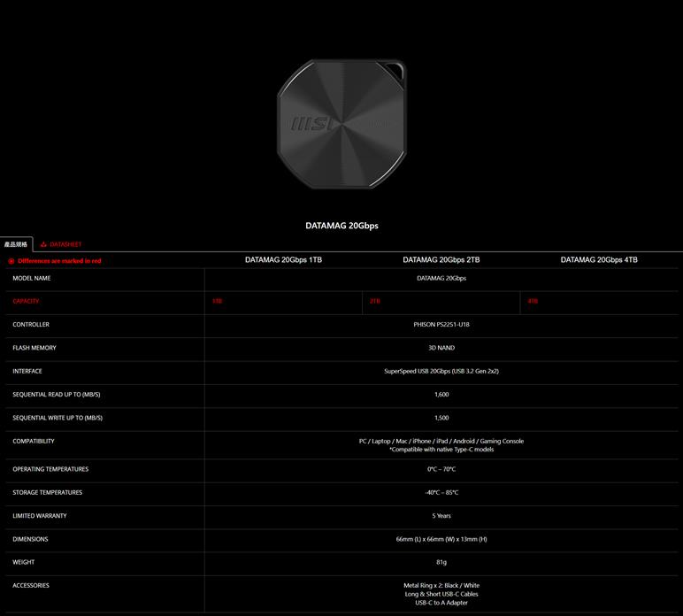The height and width of the screenshot is (616, 683).
Task: Click the MSI logo on the drive image
Action: click(311, 124)
